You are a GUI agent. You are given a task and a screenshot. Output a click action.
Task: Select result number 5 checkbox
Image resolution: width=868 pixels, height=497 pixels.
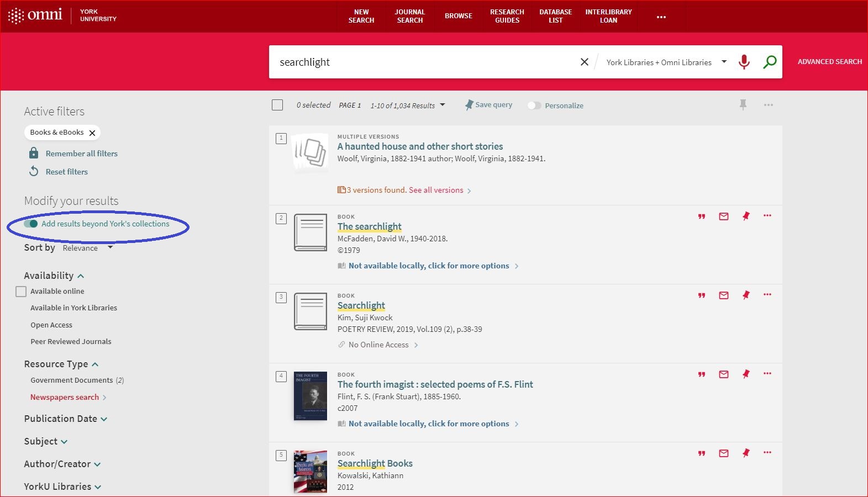click(281, 455)
